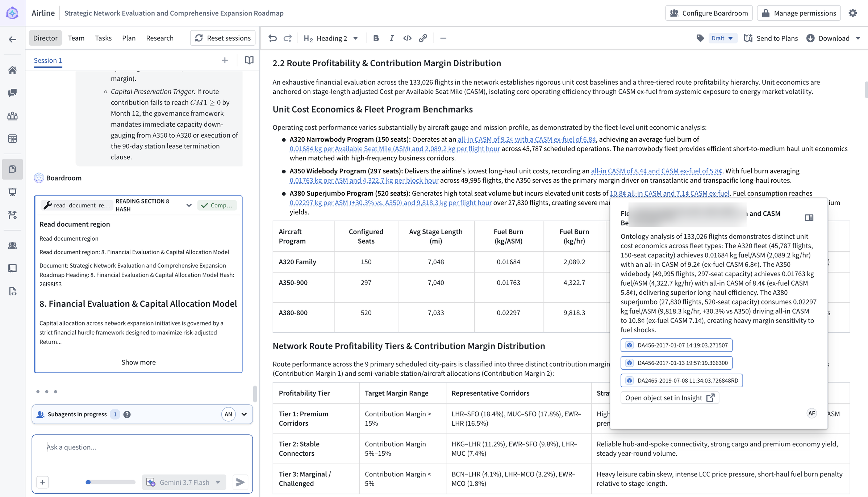Screen dimensions: 868x497
Task: Click the redo arrow in editor toolbar
Action: 288,38
